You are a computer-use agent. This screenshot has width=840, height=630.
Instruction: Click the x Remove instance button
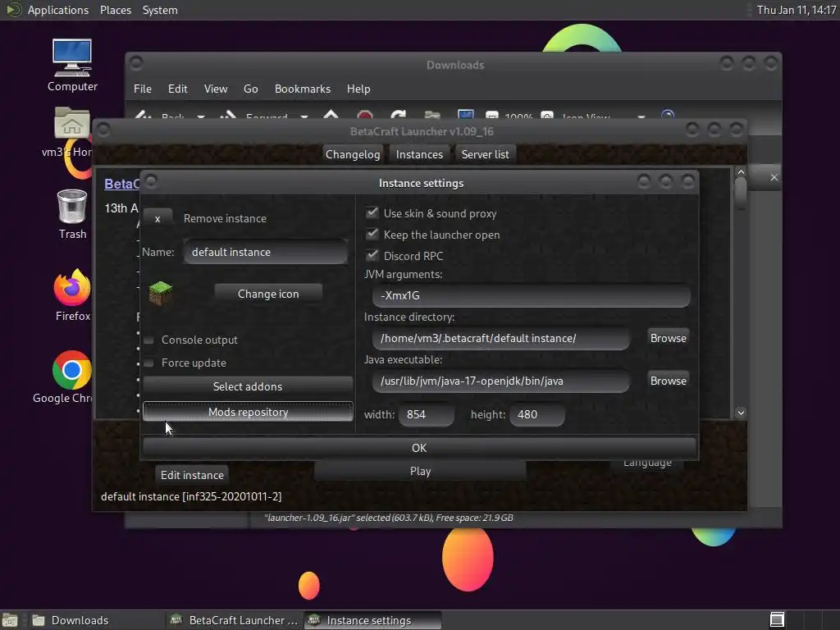click(x=157, y=218)
